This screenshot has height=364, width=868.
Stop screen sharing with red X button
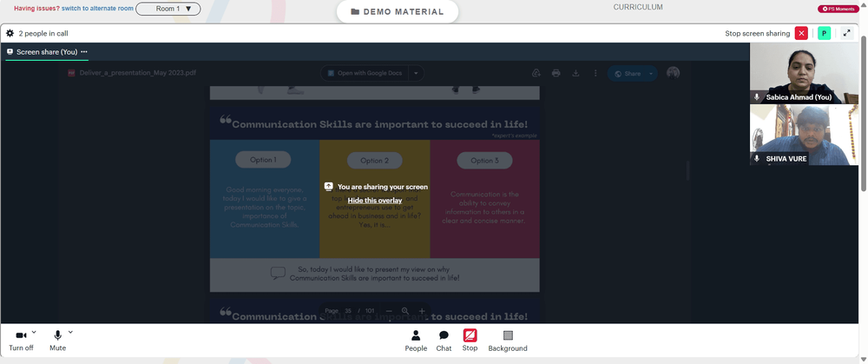pos(801,33)
